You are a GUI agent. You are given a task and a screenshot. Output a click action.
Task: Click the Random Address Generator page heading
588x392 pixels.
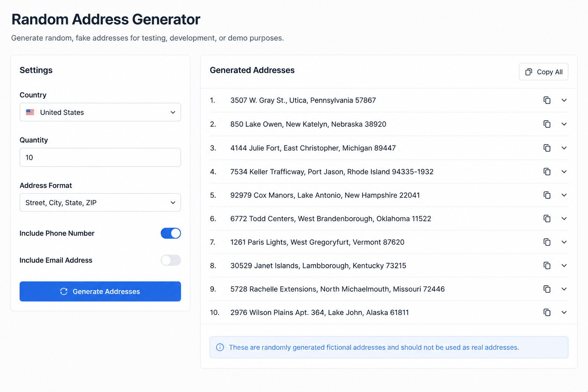tap(106, 20)
